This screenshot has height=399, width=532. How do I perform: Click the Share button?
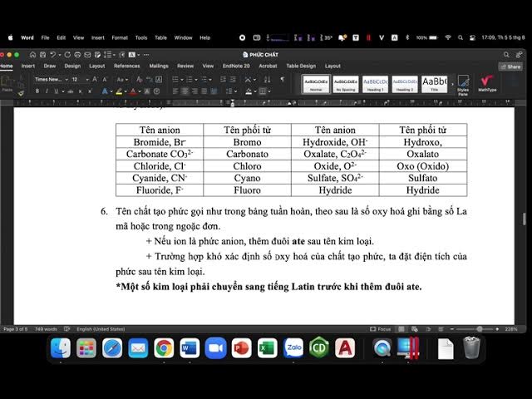510,66
